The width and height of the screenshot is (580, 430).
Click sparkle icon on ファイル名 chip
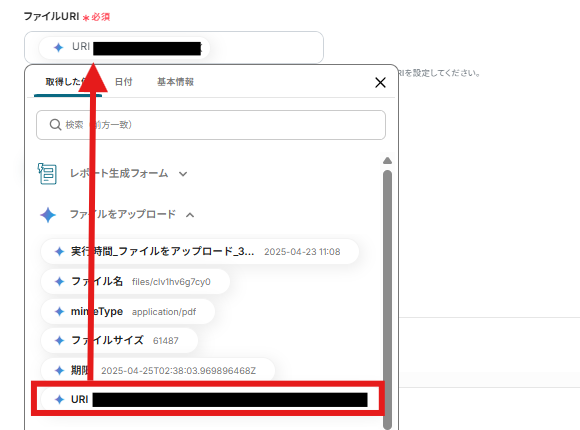[59, 282]
